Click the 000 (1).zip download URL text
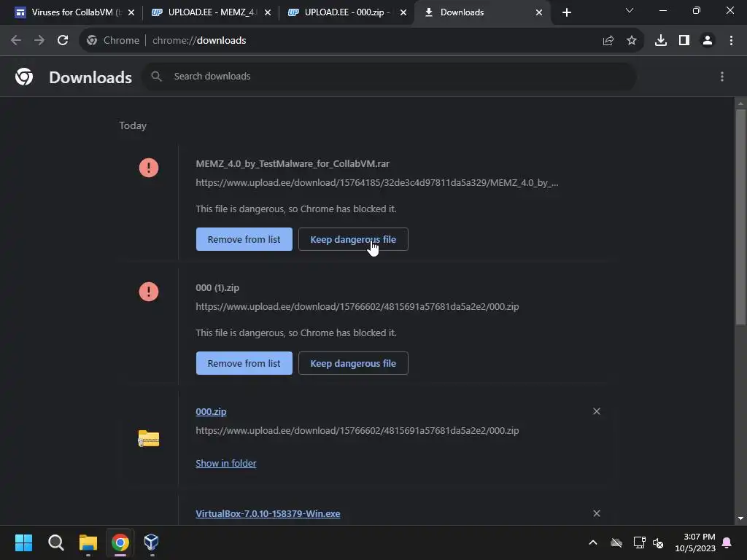The width and height of the screenshot is (747, 560). tap(357, 307)
